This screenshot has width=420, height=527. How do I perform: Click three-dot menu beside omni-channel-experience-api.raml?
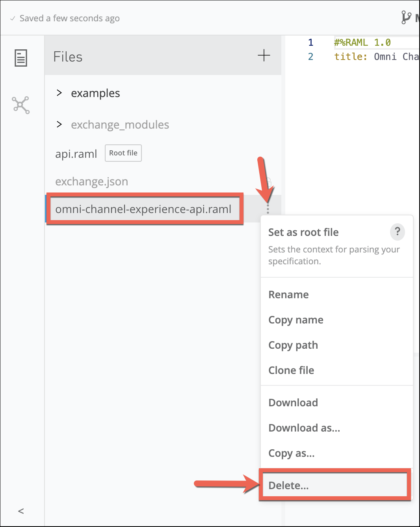268,209
